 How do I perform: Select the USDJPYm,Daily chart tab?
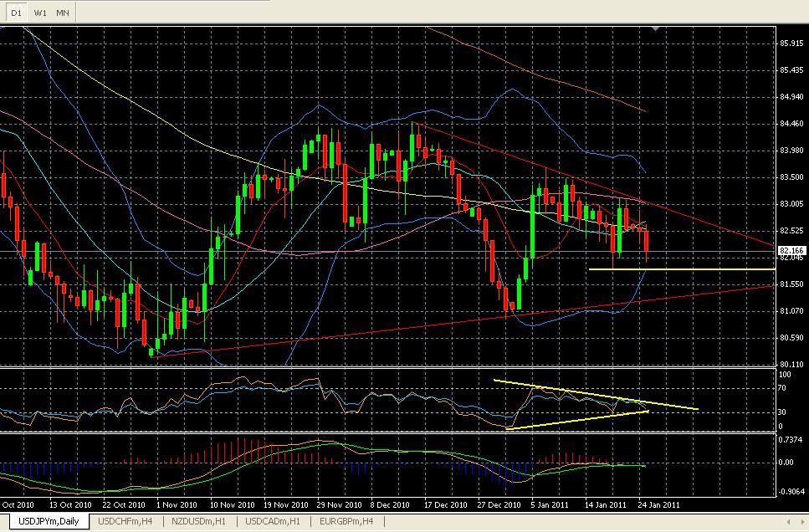point(49,521)
